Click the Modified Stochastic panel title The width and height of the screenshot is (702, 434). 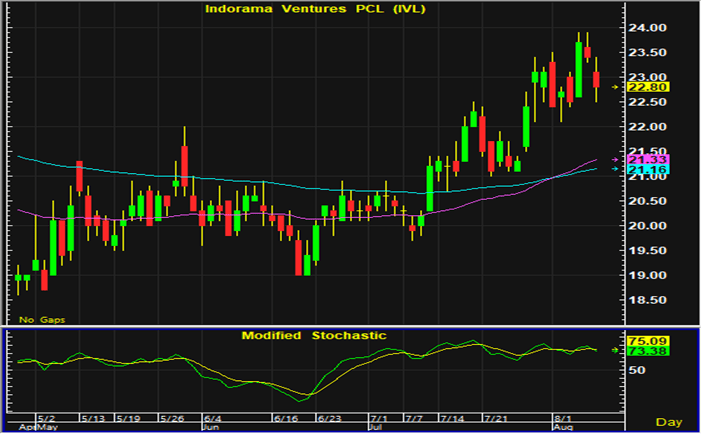(313, 335)
